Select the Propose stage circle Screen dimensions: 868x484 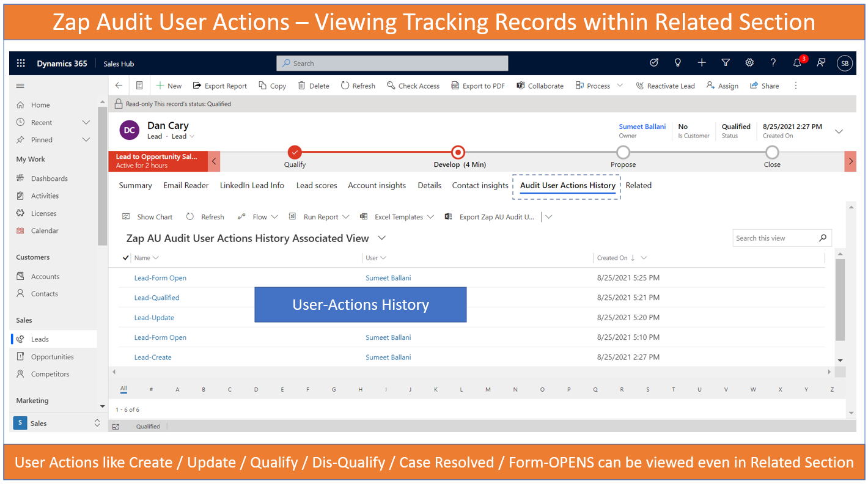[623, 152]
